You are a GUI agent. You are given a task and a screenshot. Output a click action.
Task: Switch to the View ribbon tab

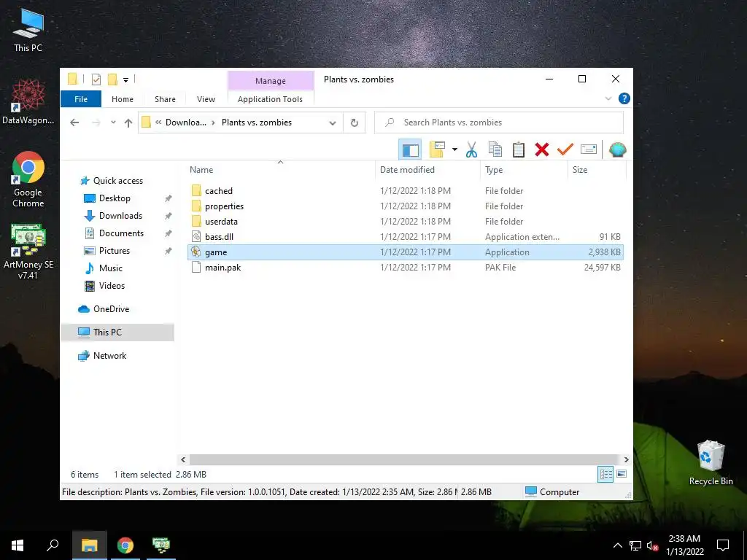tap(206, 99)
